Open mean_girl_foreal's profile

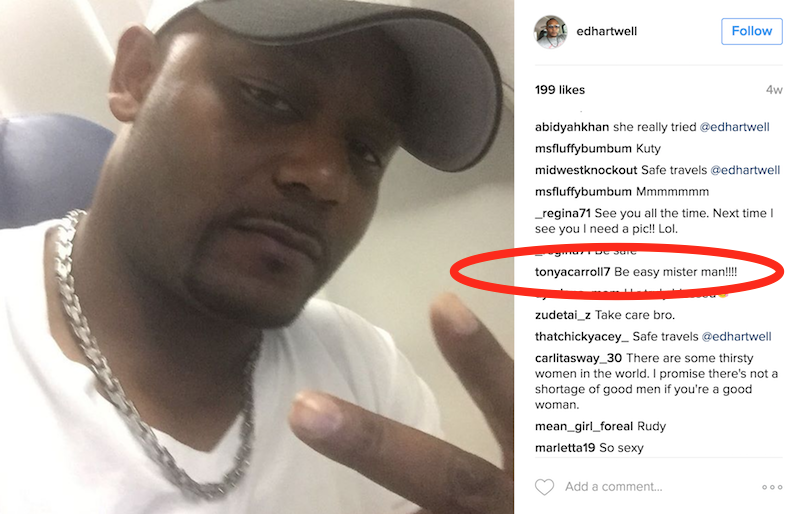click(x=584, y=426)
